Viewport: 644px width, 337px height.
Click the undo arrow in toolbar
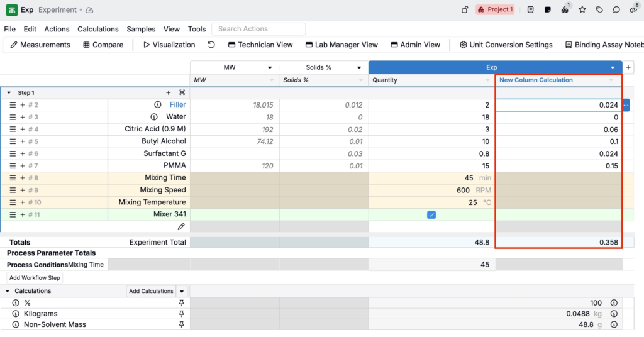211,45
